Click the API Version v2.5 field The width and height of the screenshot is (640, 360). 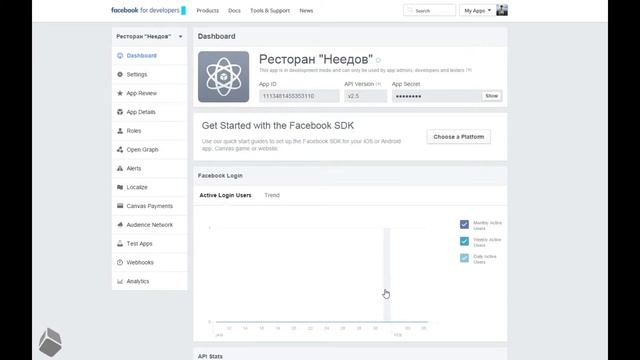(365, 96)
